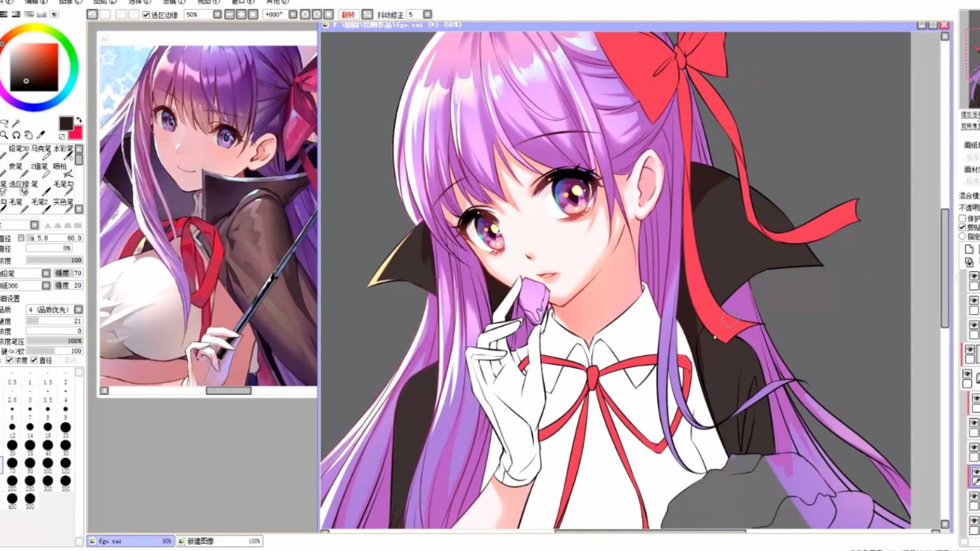The width and height of the screenshot is (980, 551).
Task: Select the hand pan tool
Action: [29, 135]
